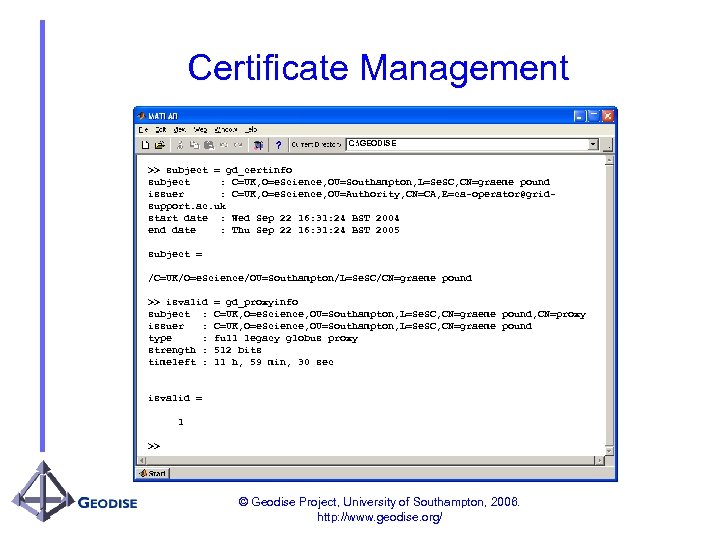Minimize the MATLAB window
This screenshot has width=720, height=540.
coord(579,116)
